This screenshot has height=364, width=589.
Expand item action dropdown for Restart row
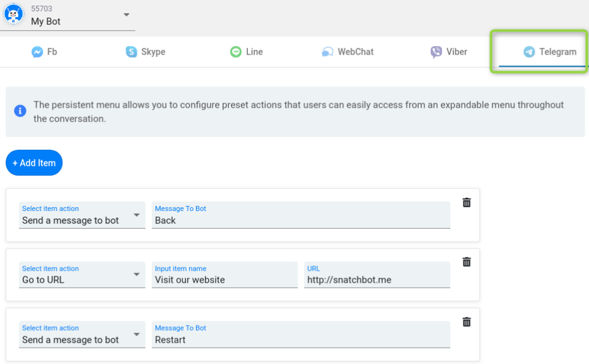136,334
